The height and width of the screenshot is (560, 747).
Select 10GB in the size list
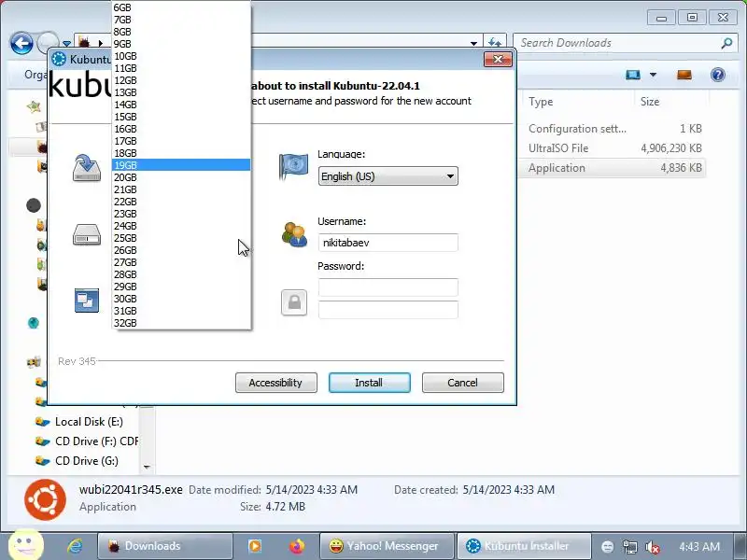181,56
